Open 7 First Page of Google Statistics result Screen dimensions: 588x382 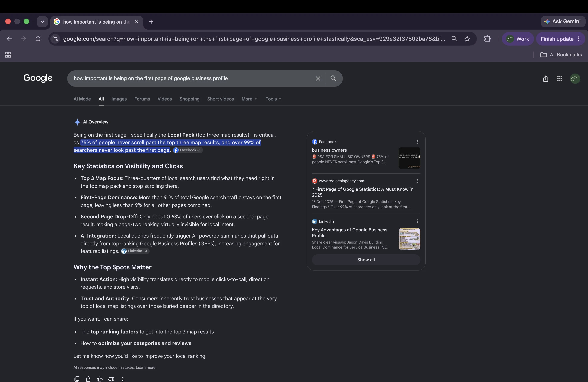tap(362, 192)
